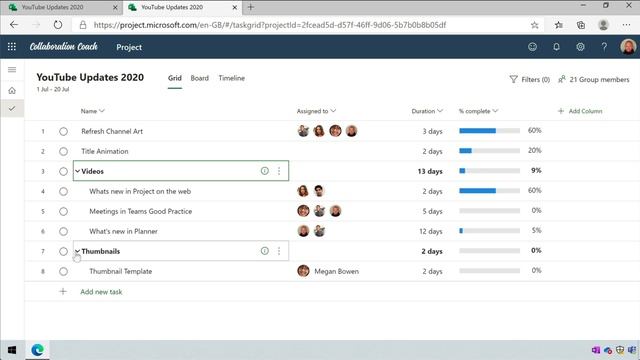Image resolution: width=640 pixels, height=360 pixels.
Task: Switch to the Grid view tab
Action: click(x=175, y=78)
